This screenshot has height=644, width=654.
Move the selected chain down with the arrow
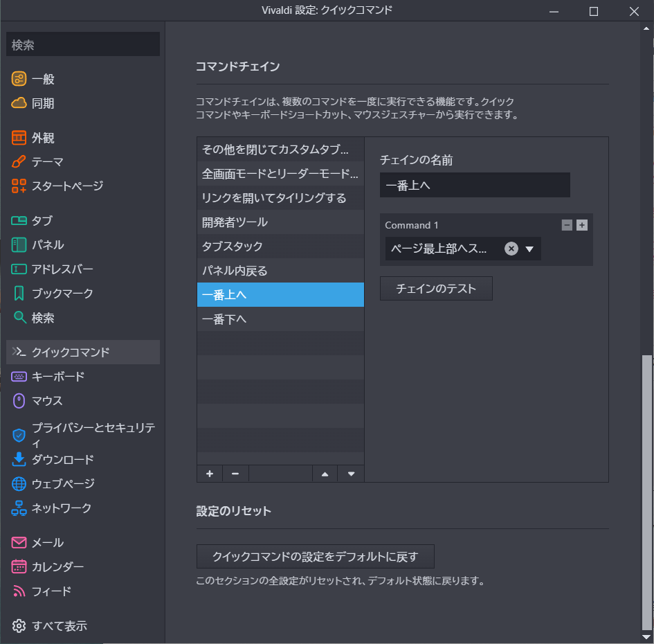(x=351, y=474)
